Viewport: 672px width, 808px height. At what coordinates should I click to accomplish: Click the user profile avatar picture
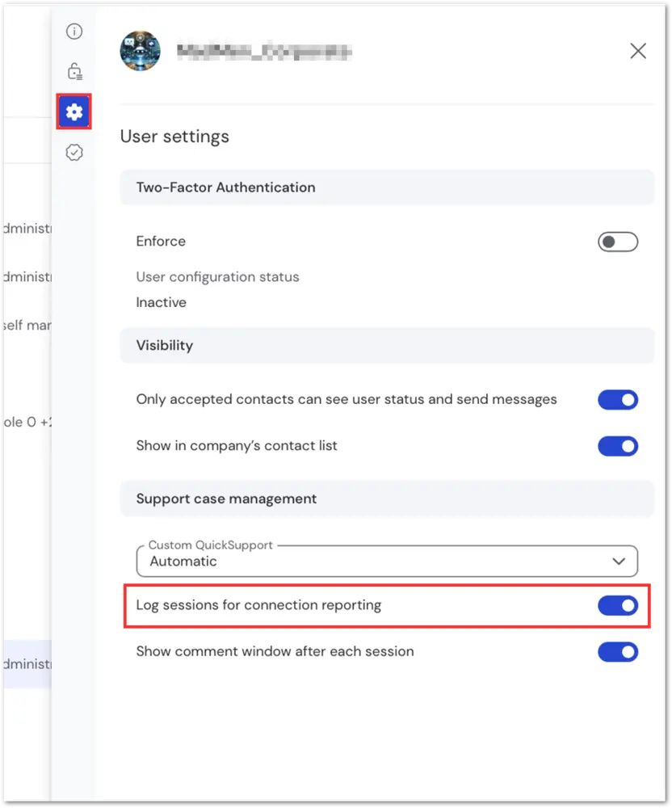coord(140,51)
